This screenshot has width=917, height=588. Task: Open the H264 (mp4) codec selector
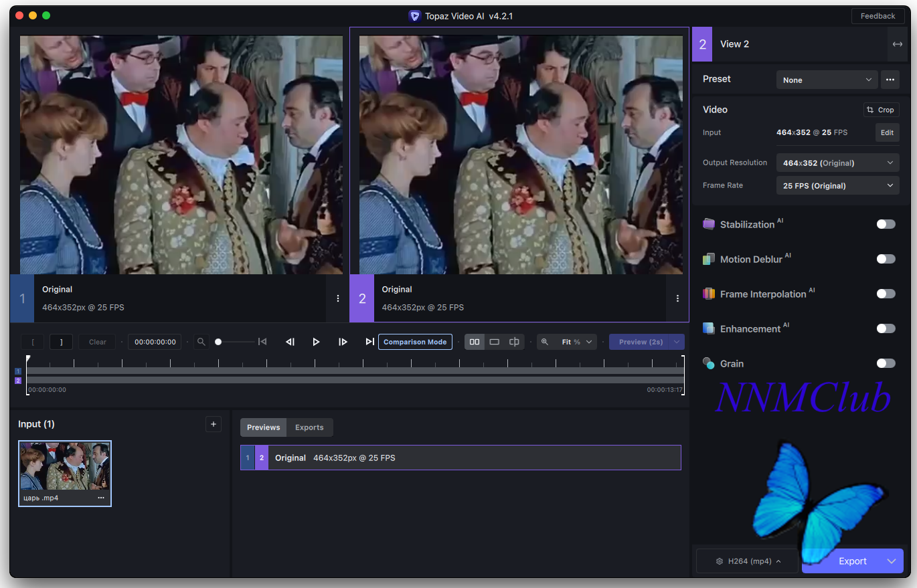pyautogui.click(x=748, y=561)
